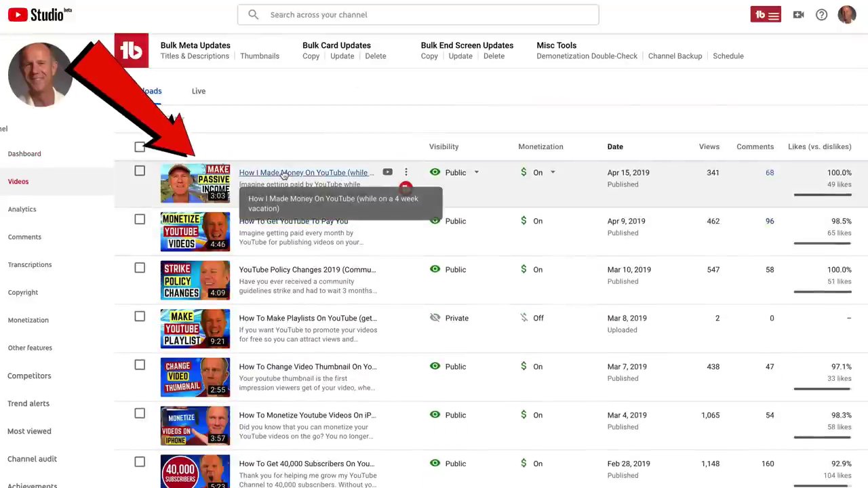The width and height of the screenshot is (868, 488).
Task: Expand the monetization On dropdown for the top row
Action: [x=552, y=172]
